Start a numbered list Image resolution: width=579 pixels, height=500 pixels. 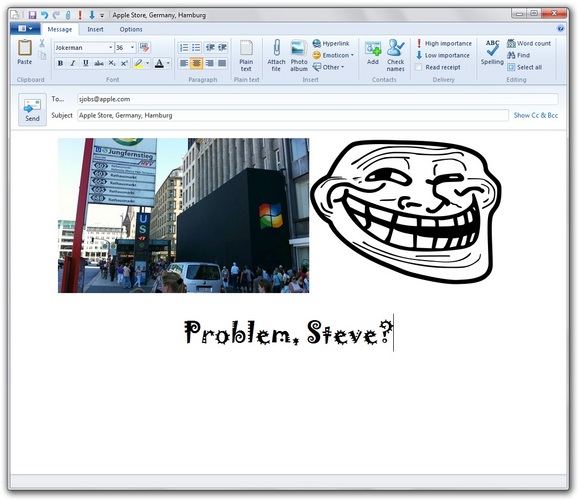coord(184,48)
